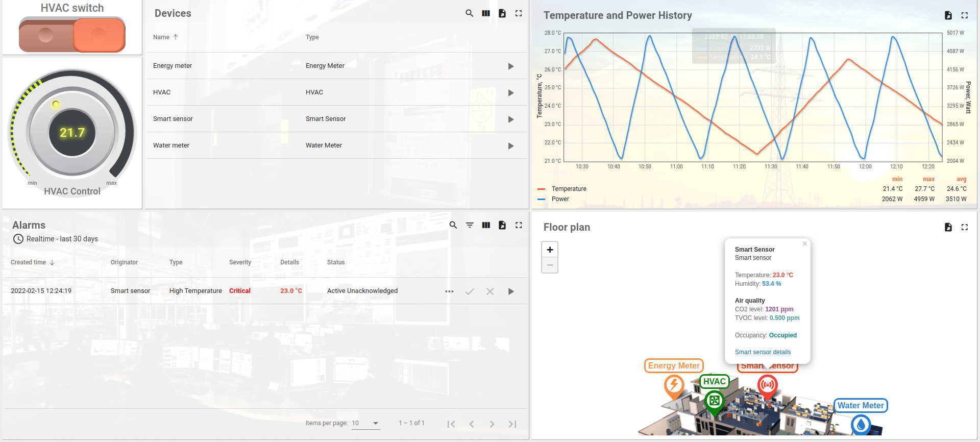Select the Smart sensor device name cell
The height and width of the screenshot is (442, 980).
click(173, 119)
